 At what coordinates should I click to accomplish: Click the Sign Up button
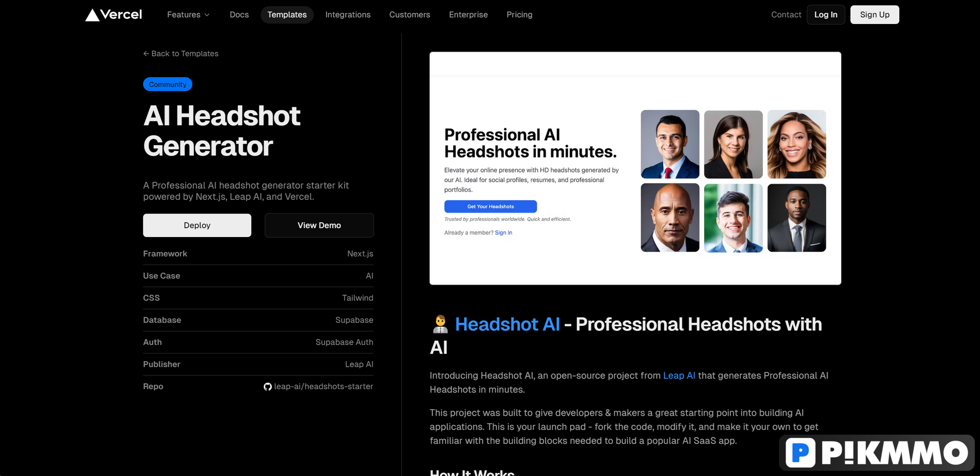[x=875, y=15]
